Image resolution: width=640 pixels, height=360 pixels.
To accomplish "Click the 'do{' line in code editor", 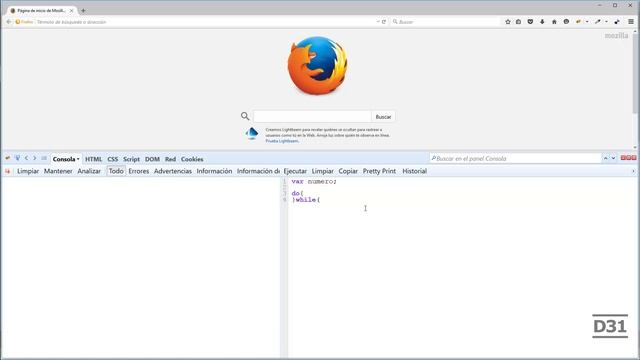I will pos(297,193).
